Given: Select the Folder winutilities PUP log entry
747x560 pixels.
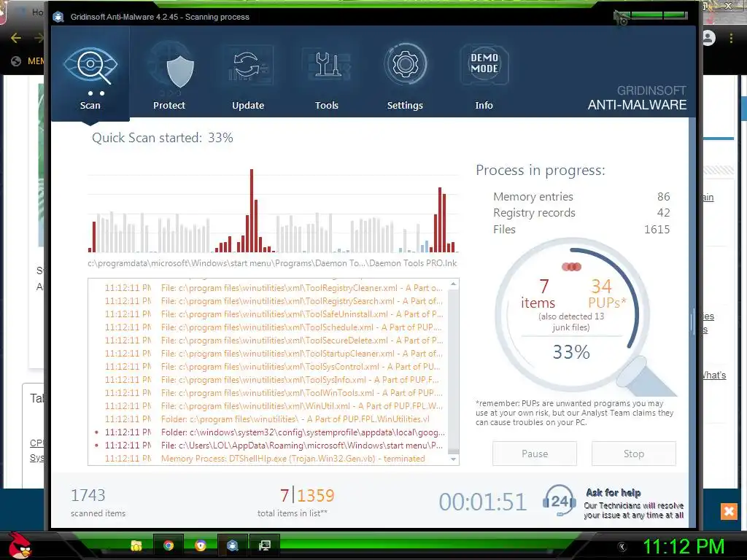Looking at the screenshot, I should 267,419.
